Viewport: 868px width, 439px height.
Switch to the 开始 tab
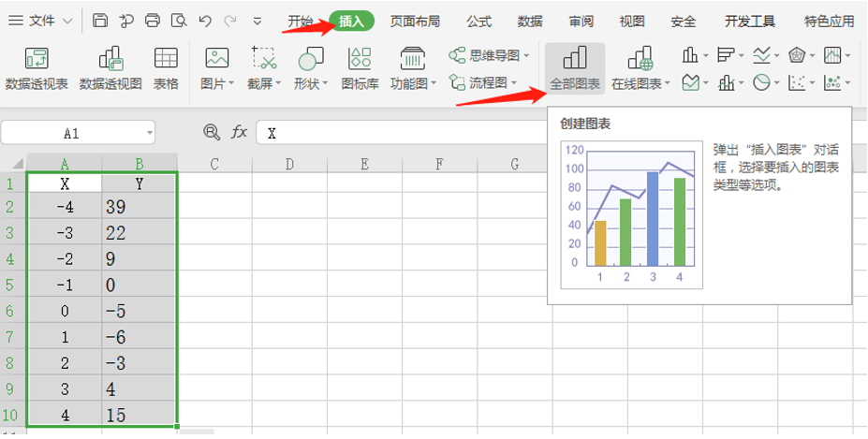tap(300, 22)
